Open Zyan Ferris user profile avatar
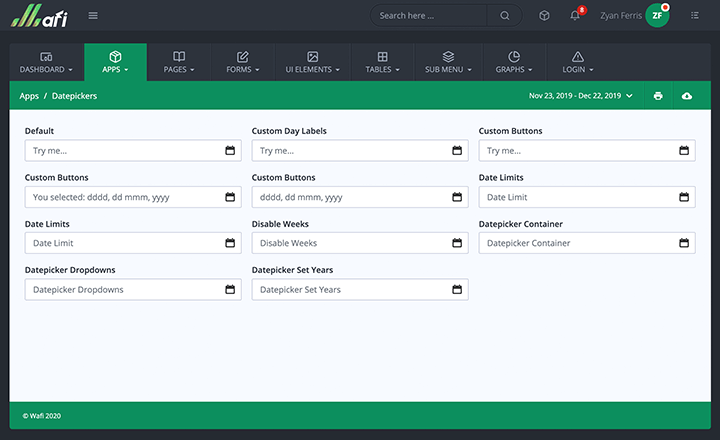The width and height of the screenshot is (720, 440). click(x=656, y=15)
